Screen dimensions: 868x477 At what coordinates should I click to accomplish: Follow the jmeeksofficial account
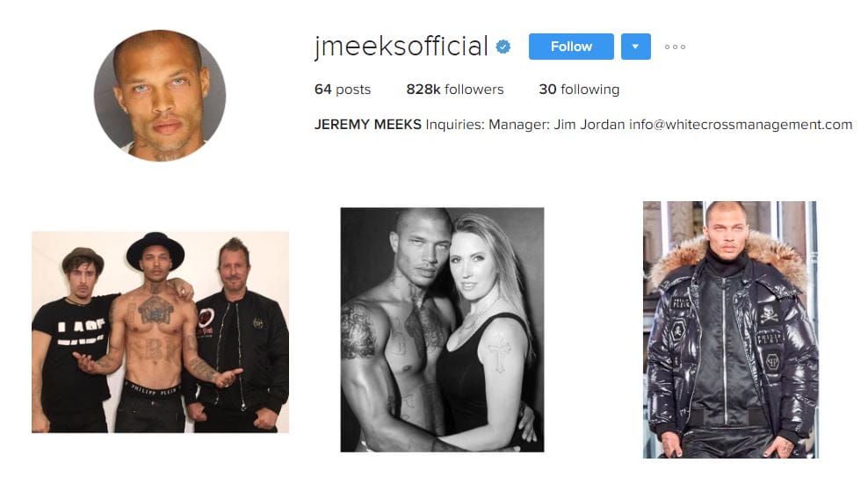click(571, 47)
